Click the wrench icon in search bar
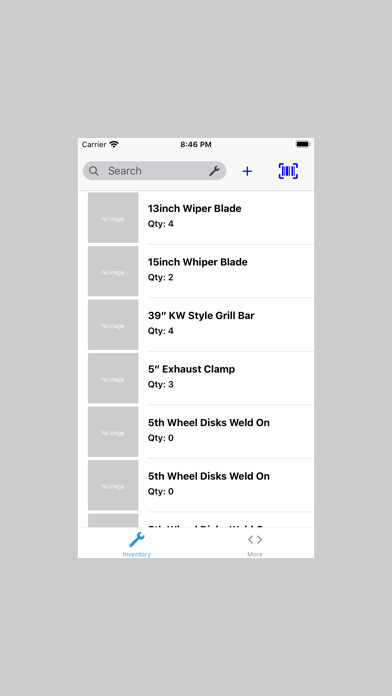Image resolution: width=392 pixels, height=696 pixels. click(214, 171)
